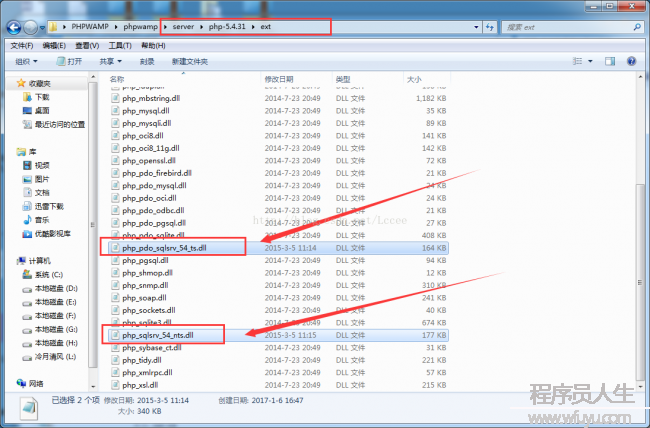Open the 组织 dropdown menu
This screenshot has height=428, width=650.
click(x=26, y=61)
